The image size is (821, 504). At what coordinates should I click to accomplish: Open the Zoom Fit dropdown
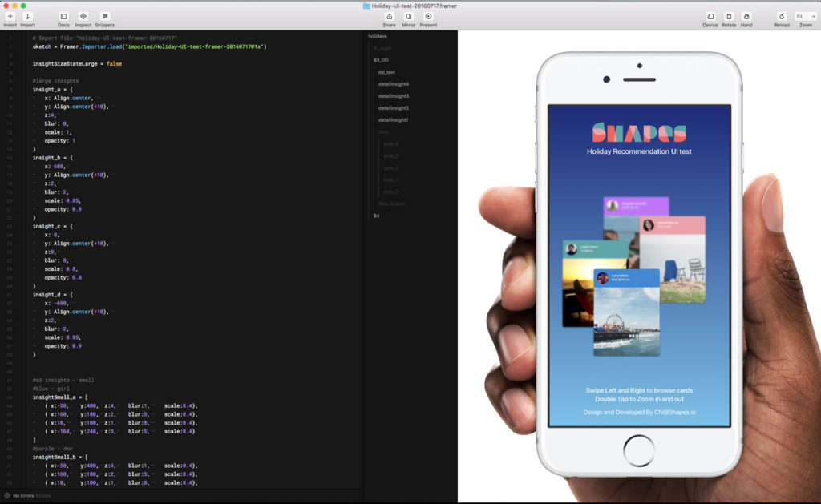coord(805,16)
